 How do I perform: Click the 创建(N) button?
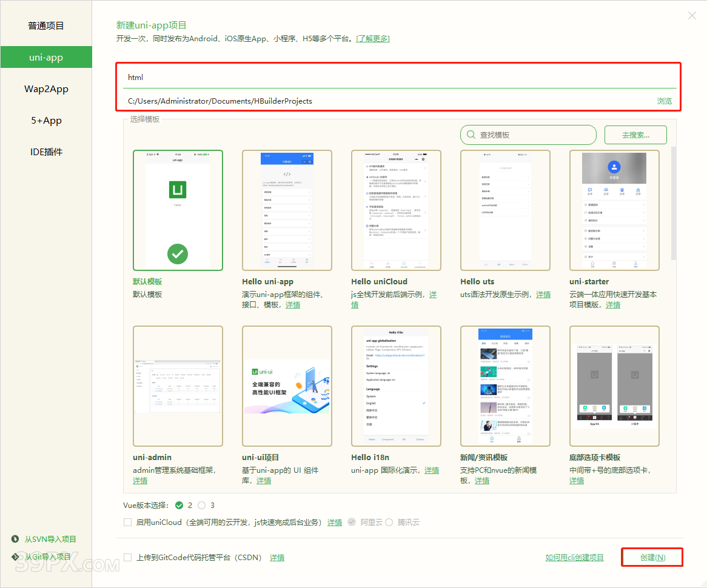point(652,557)
